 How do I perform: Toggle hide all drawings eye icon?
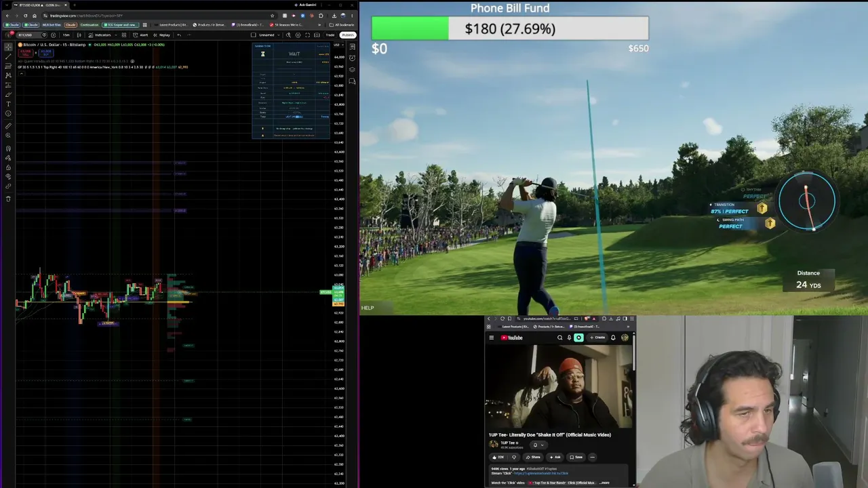click(x=8, y=177)
